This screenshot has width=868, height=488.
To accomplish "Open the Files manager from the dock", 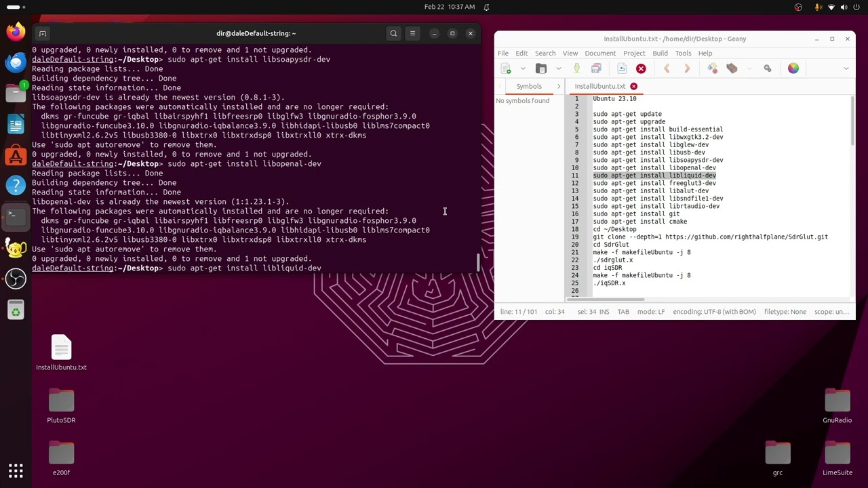I will 16,93.
